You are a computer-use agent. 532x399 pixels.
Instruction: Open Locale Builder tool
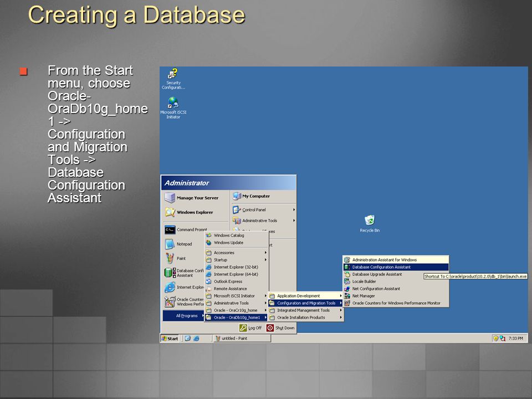[396, 282]
